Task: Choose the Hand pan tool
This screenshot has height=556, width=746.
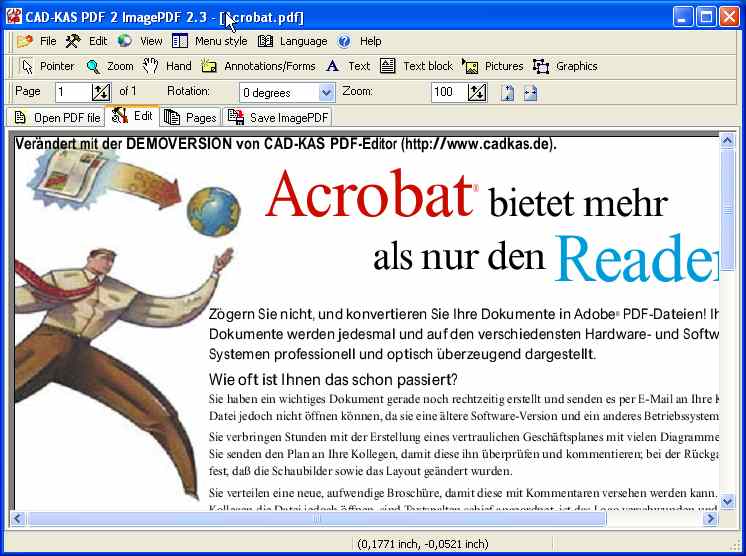Action: pyautogui.click(x=167, y=66)
